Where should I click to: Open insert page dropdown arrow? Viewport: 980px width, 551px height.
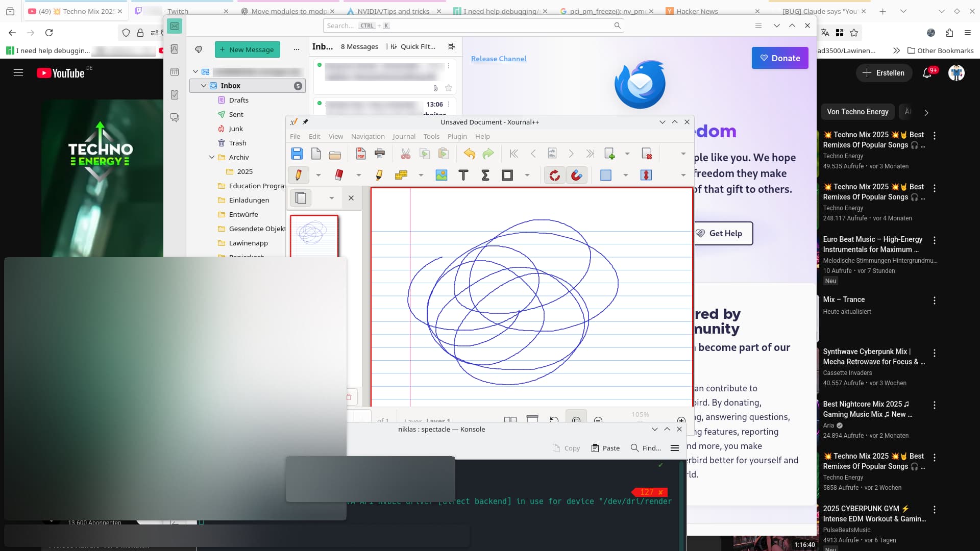pyautogui.click(x=627, y=154)
